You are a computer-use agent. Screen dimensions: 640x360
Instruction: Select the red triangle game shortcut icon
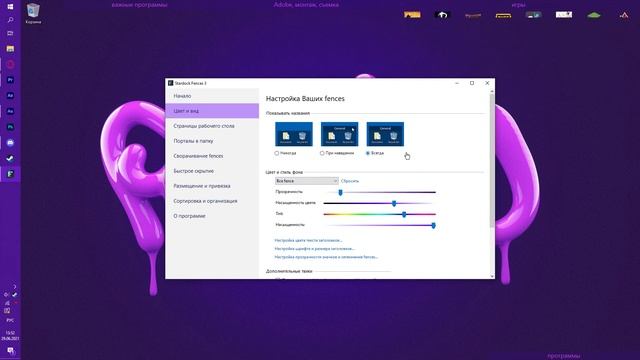coord(624,15)
